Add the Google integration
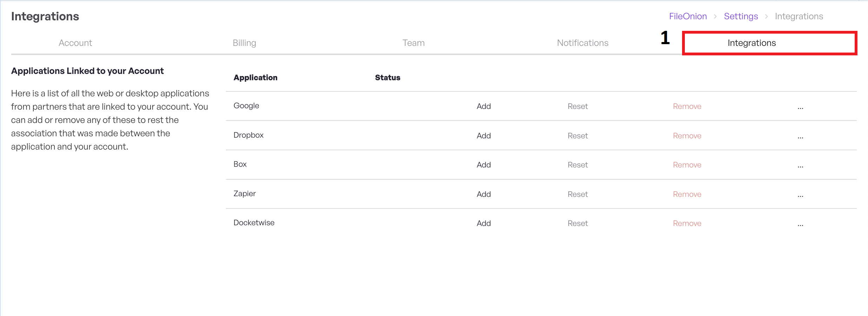Viewport: 868px width, 316px height. click(x=483, y=107)
